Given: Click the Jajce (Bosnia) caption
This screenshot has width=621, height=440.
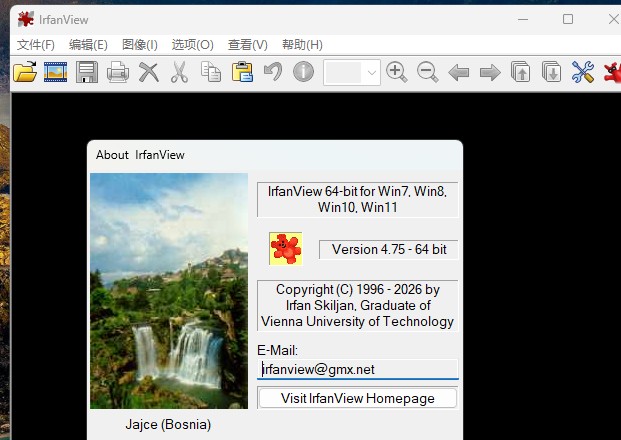Looking at the screenshot, I should (168, 425).
